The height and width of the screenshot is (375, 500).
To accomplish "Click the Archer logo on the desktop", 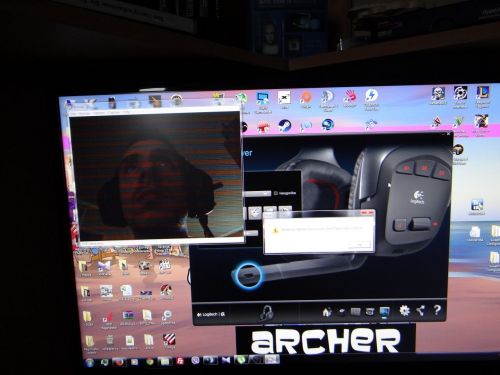I will 326,340.
